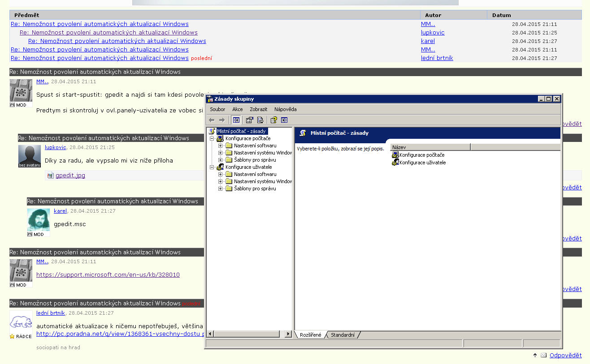Click Konfigurace uživatele icon in right list
The image size is (590, 364).
[395, 163]
